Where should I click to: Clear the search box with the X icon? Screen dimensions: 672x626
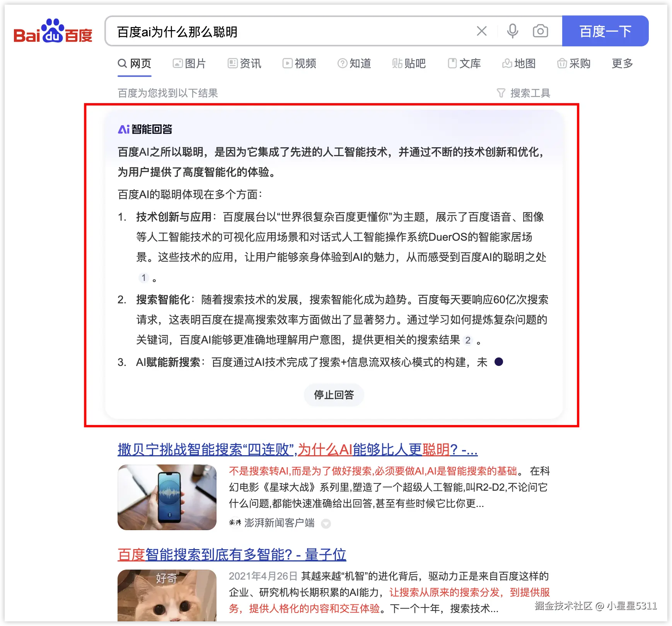481,31
